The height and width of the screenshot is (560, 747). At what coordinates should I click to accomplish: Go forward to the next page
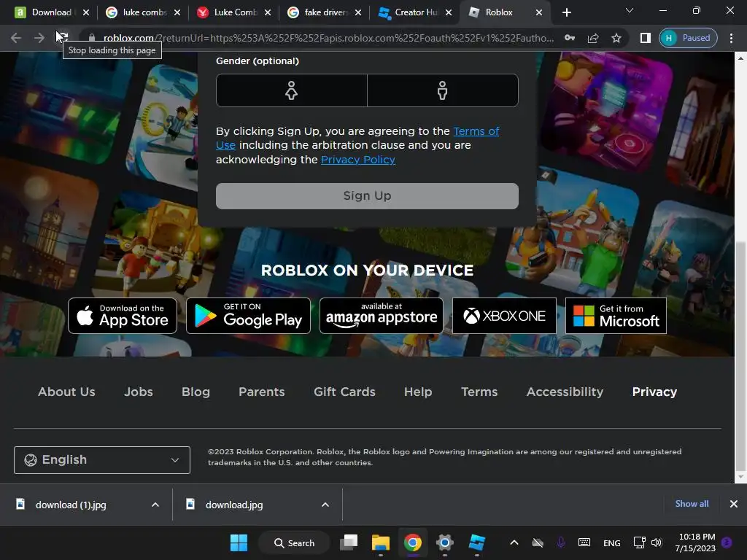(39, 38)
